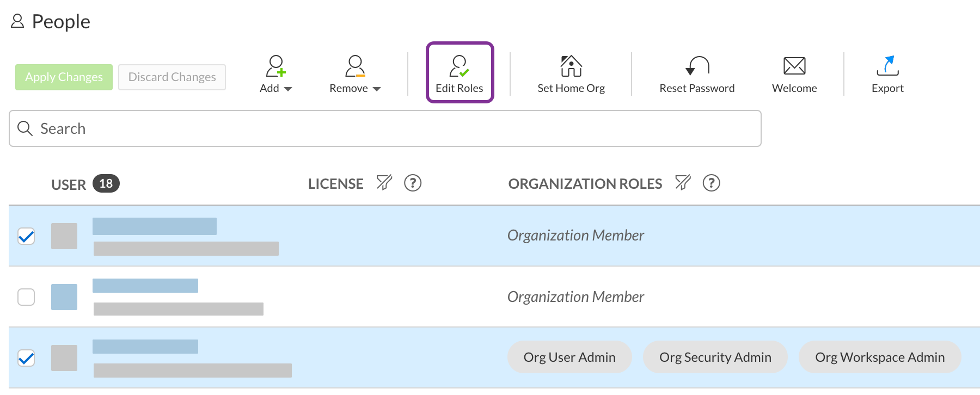
Task: Uncheck the first user row checkbox
Action: [x=26, y=236]
